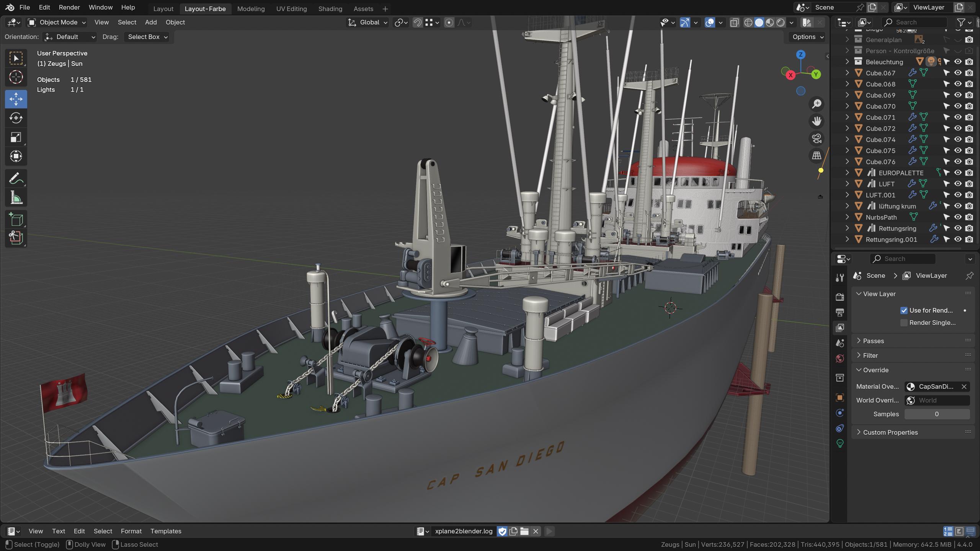Toggle Use for Rendering checkbox

[x=904, y=310]
